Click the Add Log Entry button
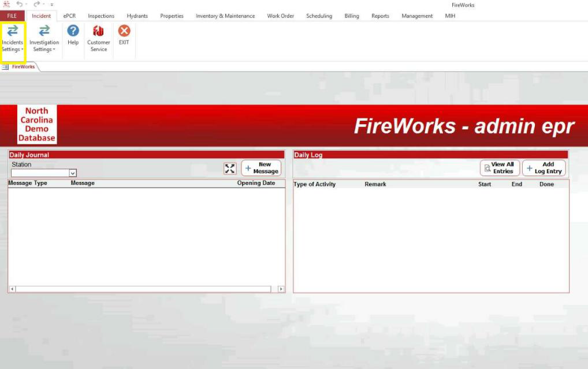This screenshot has height=369, width=588. pyautogui.click(x=544, y=168)
